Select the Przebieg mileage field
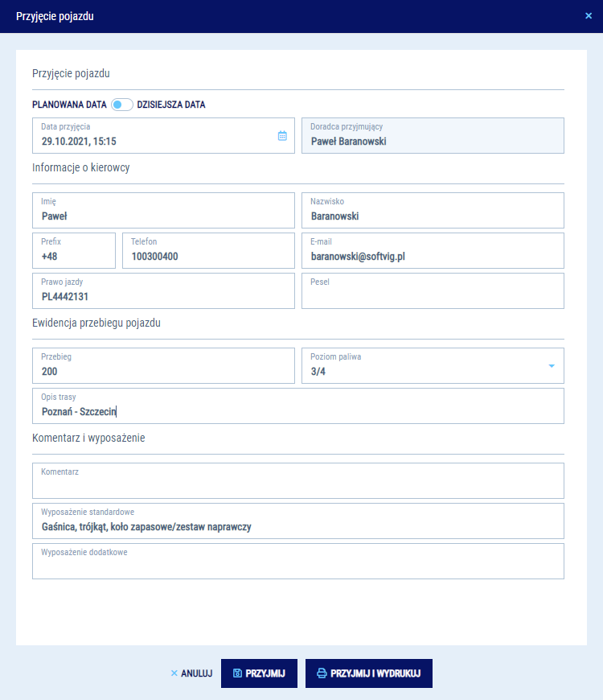Viewport: 603px width, 700px height. click(x=163, y=366)
